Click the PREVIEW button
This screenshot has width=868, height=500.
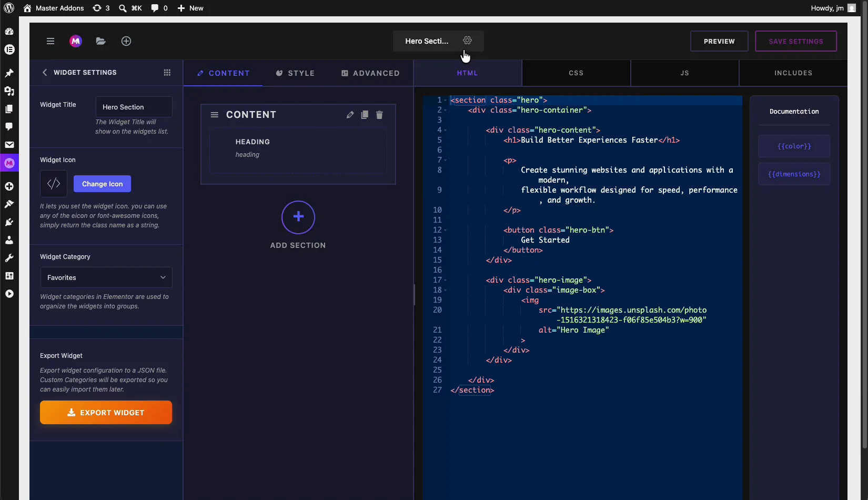[x=719, y=41]
